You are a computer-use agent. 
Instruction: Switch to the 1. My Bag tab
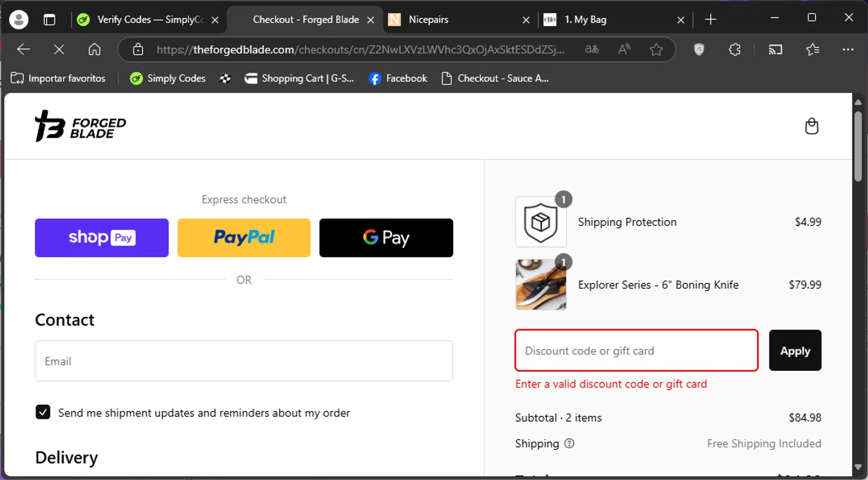(x=615, y=20)
